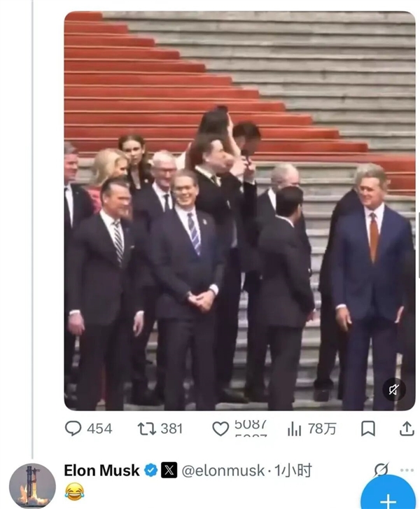420x509 pixels.
Task: Open the laughing emoji reply tweet
Action: (74, 491)
